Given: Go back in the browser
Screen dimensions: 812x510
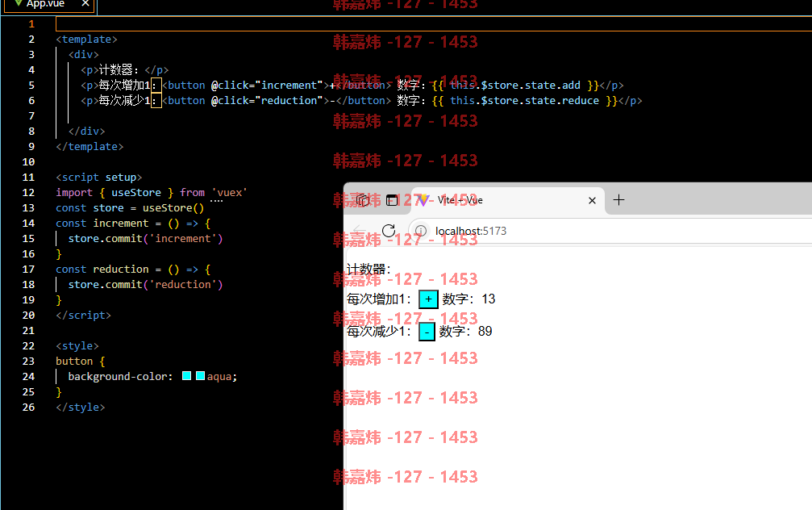Looking at the screenshot, I should [360, 231].
